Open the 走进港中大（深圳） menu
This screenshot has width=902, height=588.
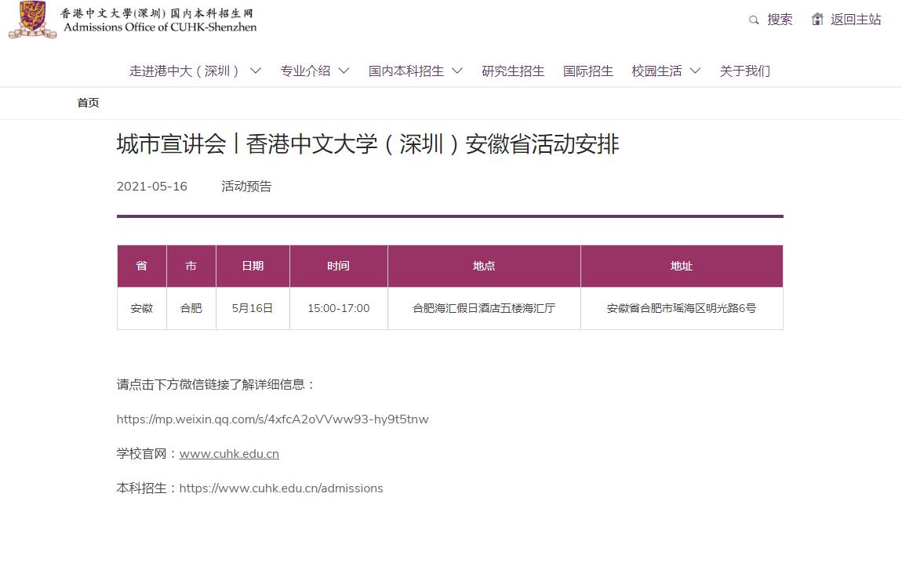185,71
